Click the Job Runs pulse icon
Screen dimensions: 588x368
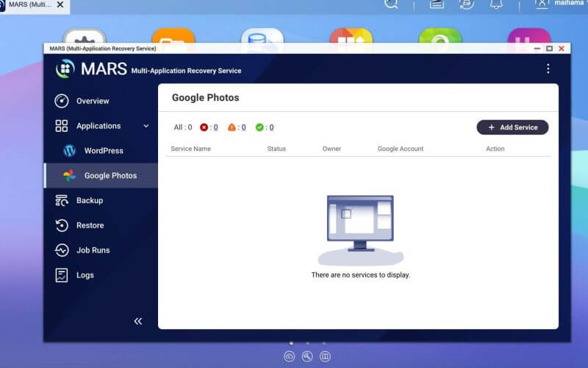pyautogui.click(x=62, y=250)
